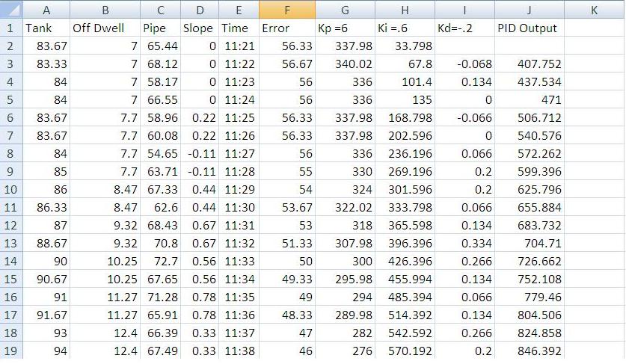Click the cell with value 33.798
This screenshot has width=626, height=364.
pos(404,46)
